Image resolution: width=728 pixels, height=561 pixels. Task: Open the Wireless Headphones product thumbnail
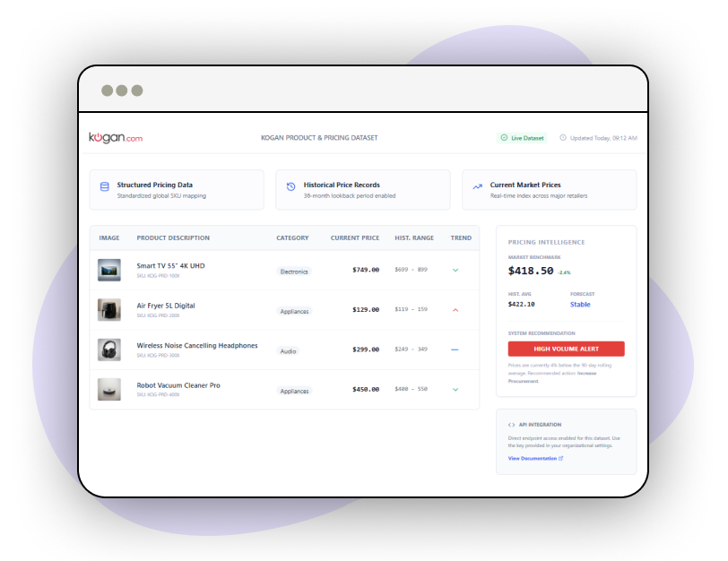(109, 350)
